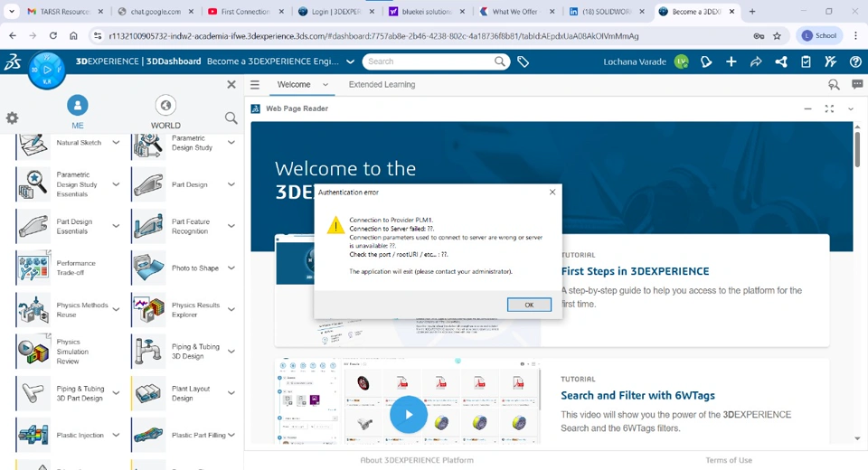
Task: Click the search magnifier in top bar
Action: 499,61
